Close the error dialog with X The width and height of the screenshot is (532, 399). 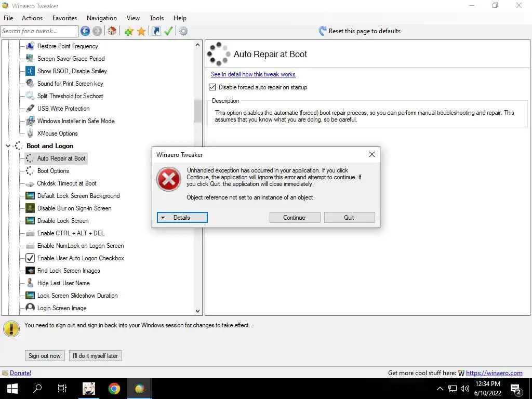(372, 154)
